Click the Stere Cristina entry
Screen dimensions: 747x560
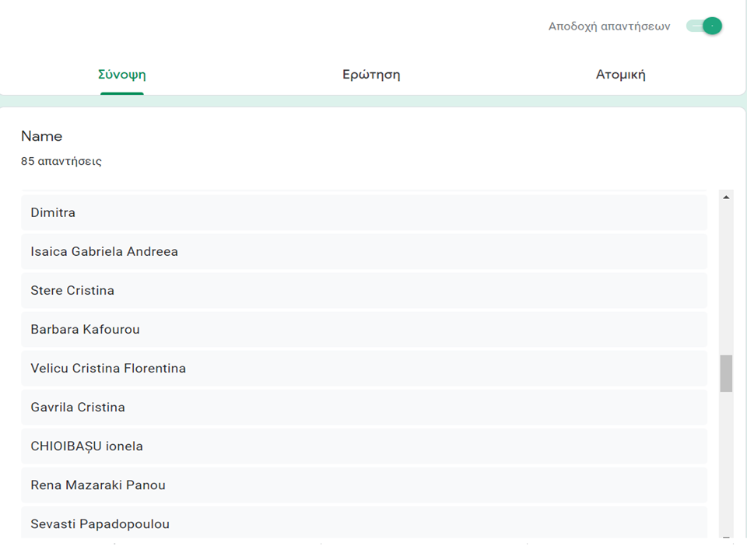click(364, 290)
